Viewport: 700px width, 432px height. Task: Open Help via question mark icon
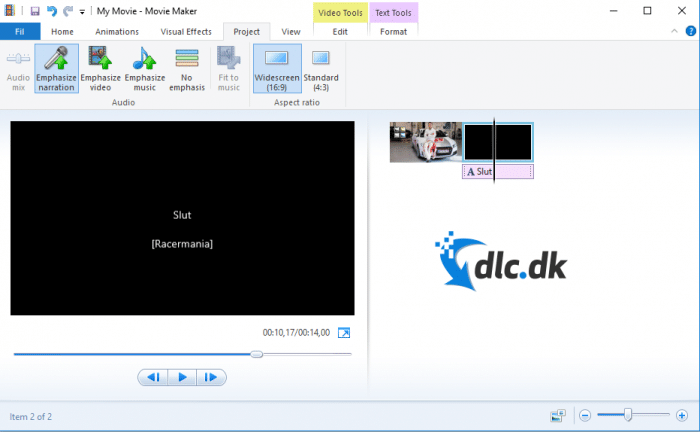690,31
